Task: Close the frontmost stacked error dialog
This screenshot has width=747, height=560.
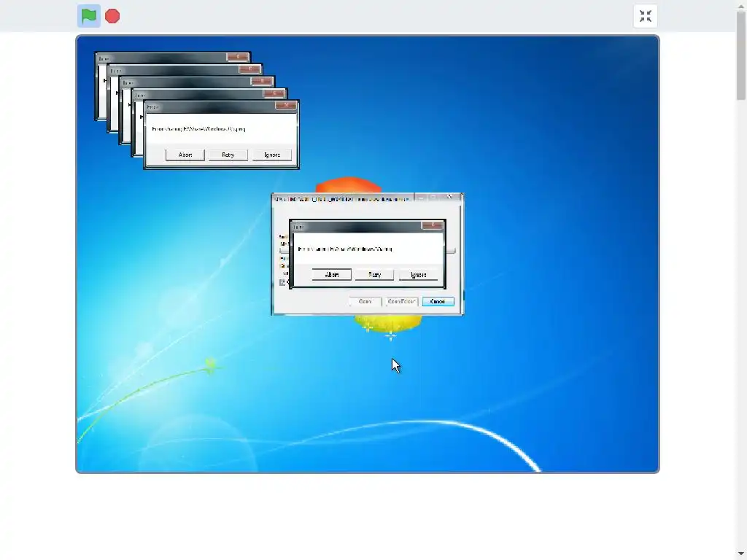Action: pyautogui.click(x=285, y=105)
